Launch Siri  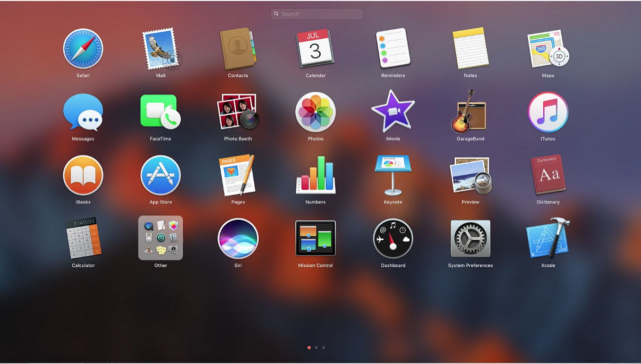point(238,239)
